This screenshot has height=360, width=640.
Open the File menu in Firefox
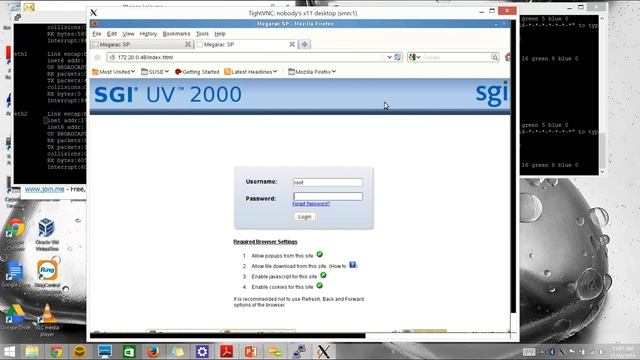(97, 34)
